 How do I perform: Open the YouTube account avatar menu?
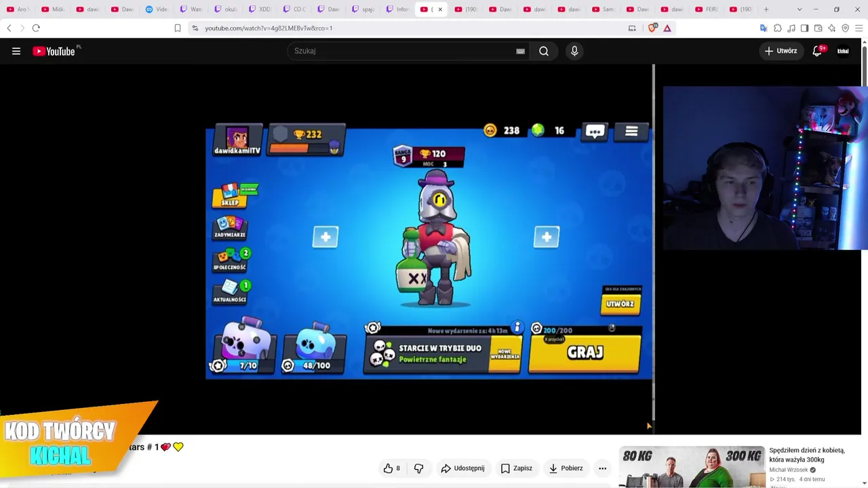click(x=843, y=51)
